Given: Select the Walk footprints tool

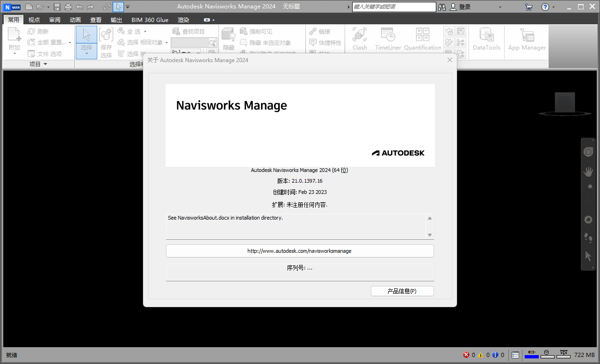Looking at the screenshot, I should coord(588,238).
